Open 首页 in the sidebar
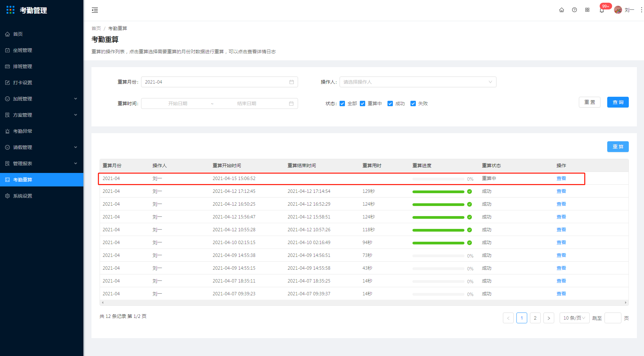Screen dimensions: 644x356 [x=42, y=34]
